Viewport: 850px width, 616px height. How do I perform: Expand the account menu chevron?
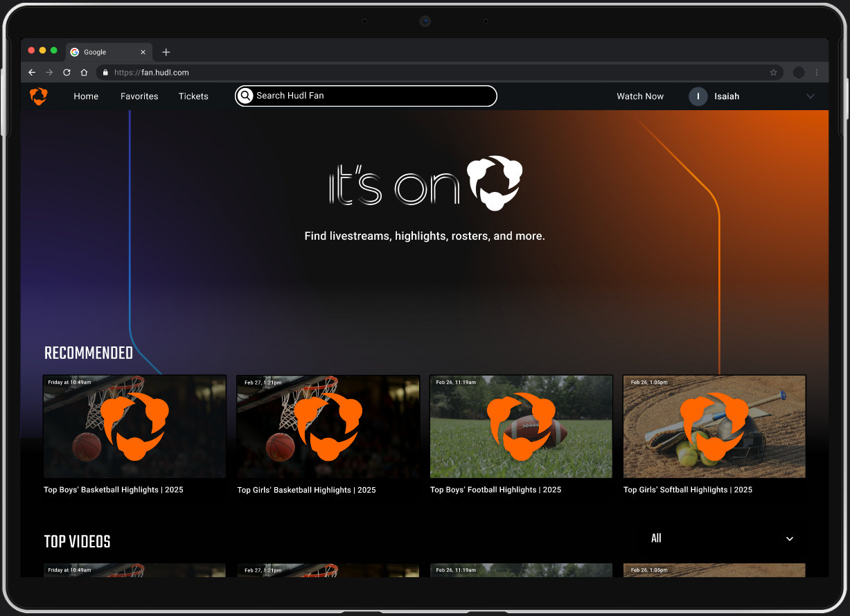pos(811,96)
